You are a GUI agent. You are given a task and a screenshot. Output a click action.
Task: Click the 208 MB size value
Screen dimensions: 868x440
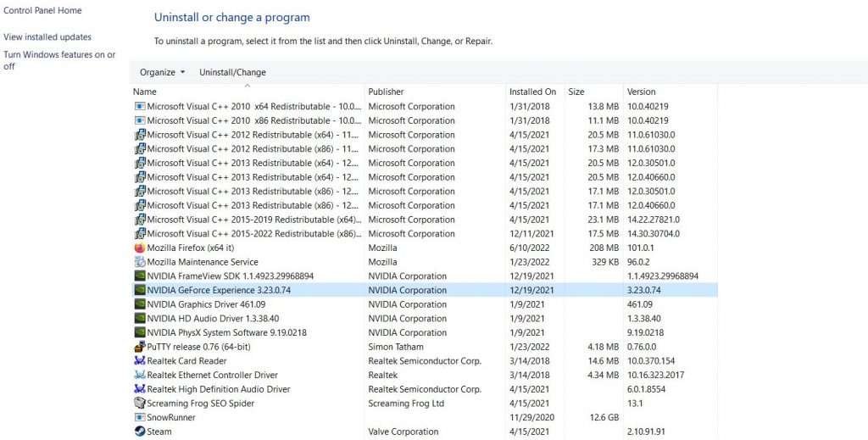[x=605, y=248]
